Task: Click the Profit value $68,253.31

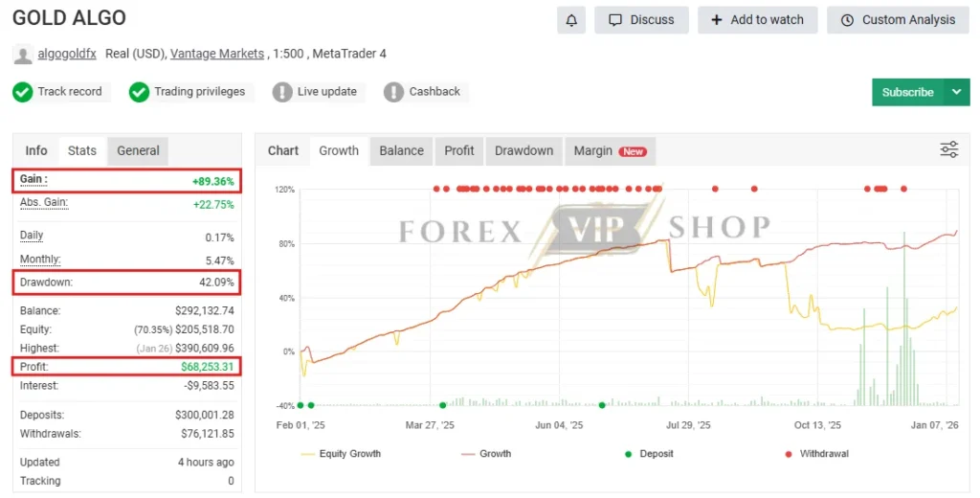Action: coord(208,367)
